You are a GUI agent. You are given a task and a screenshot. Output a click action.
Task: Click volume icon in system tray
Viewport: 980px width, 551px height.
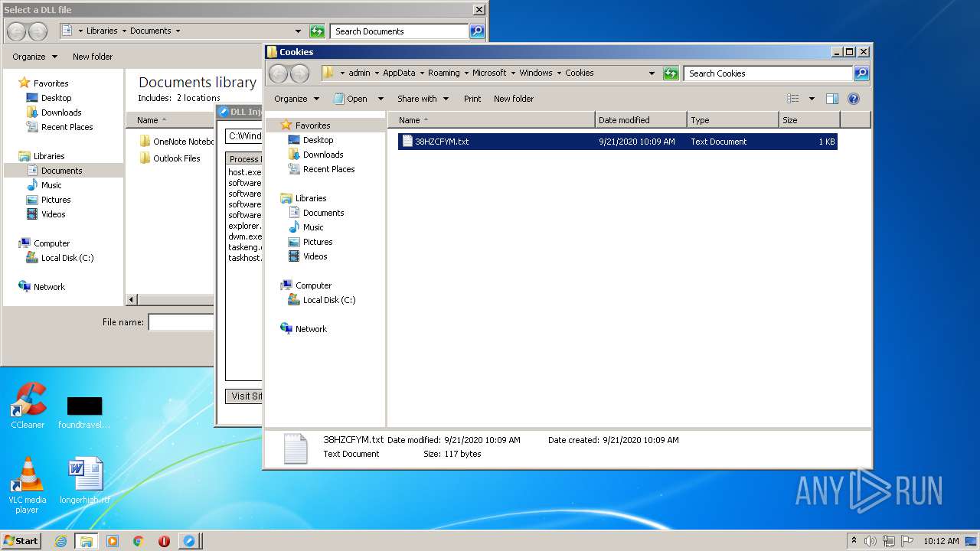[871, 541]
